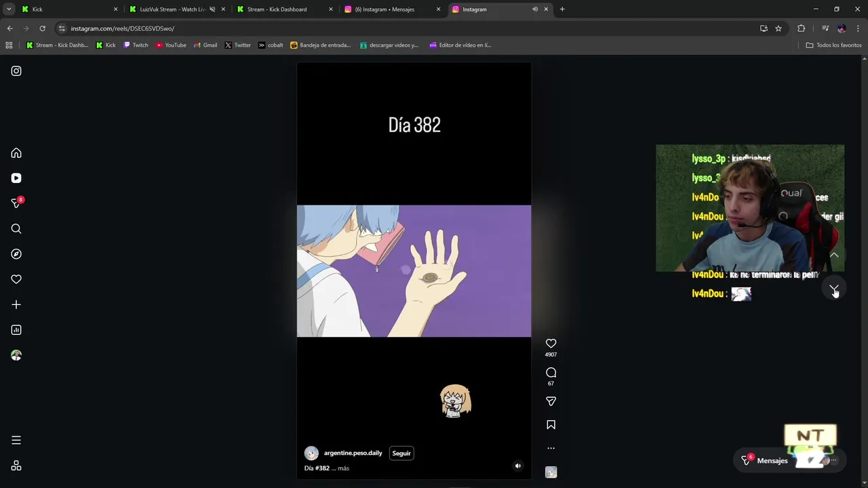Bookmark this page with star icon
The height and width of the screenshot is (488, 868).
click(778, 28)
